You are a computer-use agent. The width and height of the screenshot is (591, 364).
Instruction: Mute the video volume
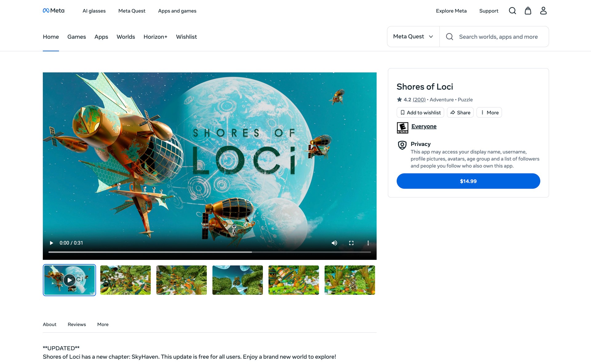(334, 243)
